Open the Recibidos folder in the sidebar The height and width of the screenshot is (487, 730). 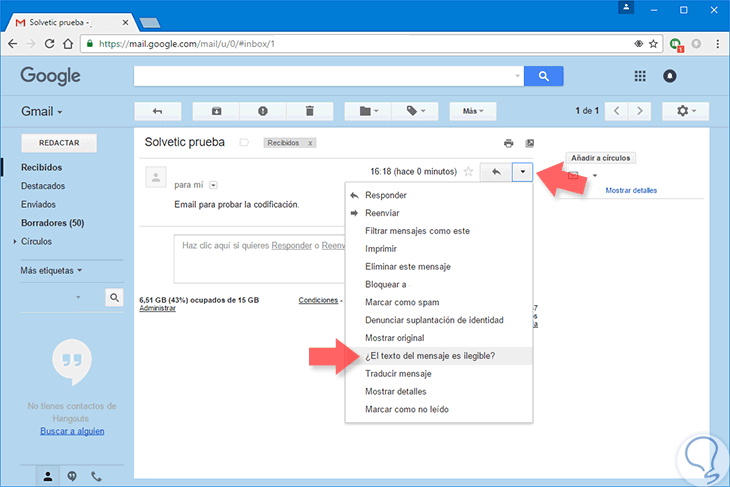(41, 167)
